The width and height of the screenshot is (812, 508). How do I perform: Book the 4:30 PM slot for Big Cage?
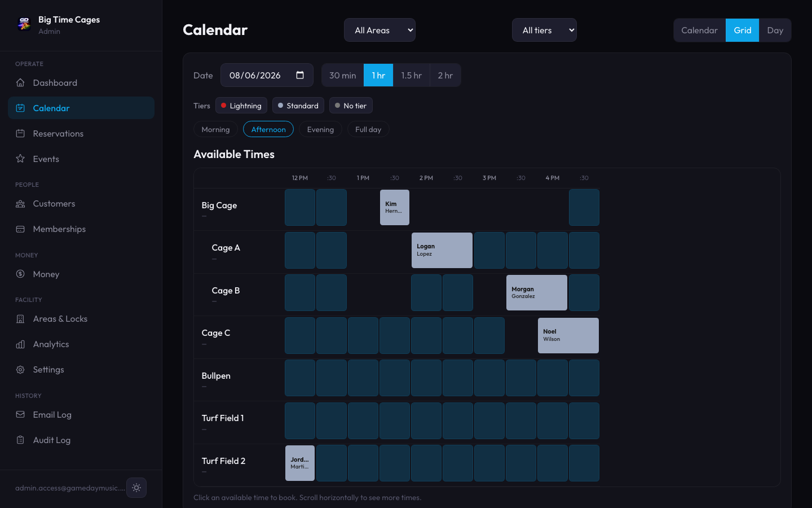click(x=584, y=207)
